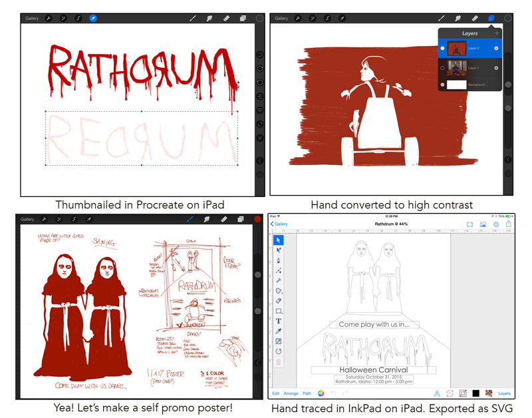Viewport: 532px width, 418px height.
Task: Tap the blue Brush icon in bottom-left Procreate
Action: coord(190,220)
